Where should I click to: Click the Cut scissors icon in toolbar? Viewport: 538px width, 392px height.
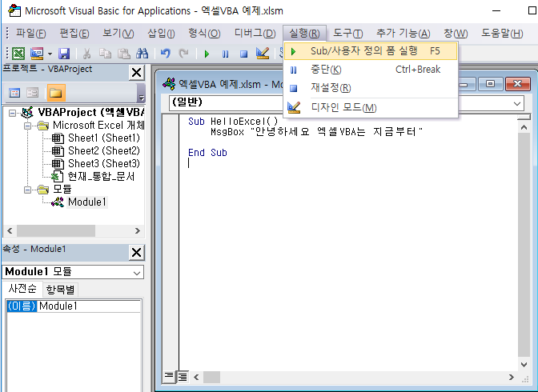click(x=86, y=54)
